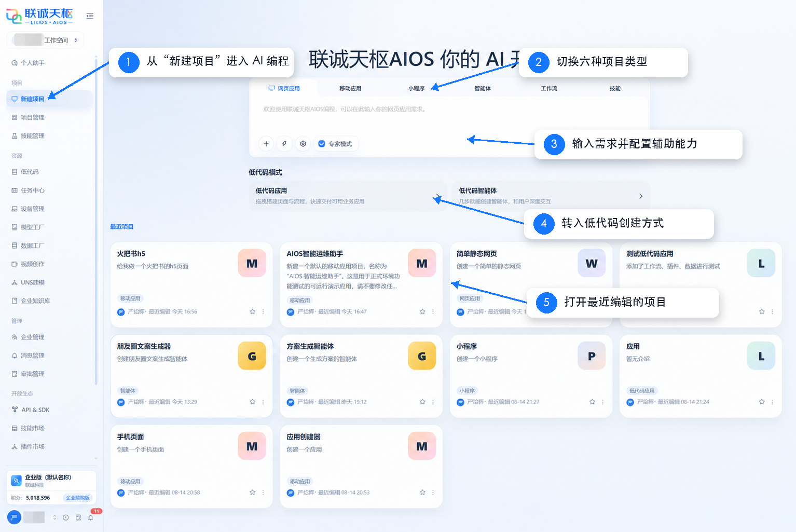Click the document icon beside the bell
This screenshot has width=796, height=532.
(x=78, y=517)
